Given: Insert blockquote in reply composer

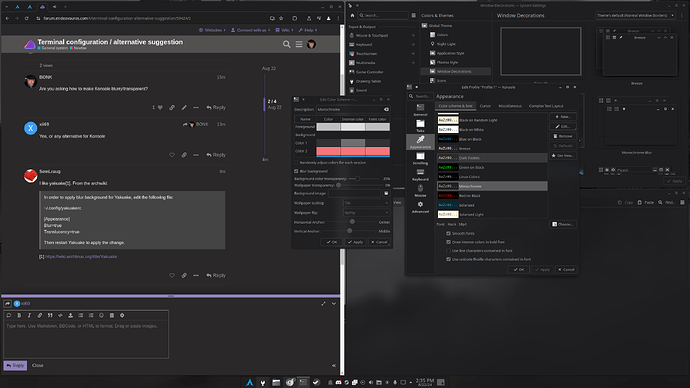Looking at the screenshot, I should coord(50,315).
